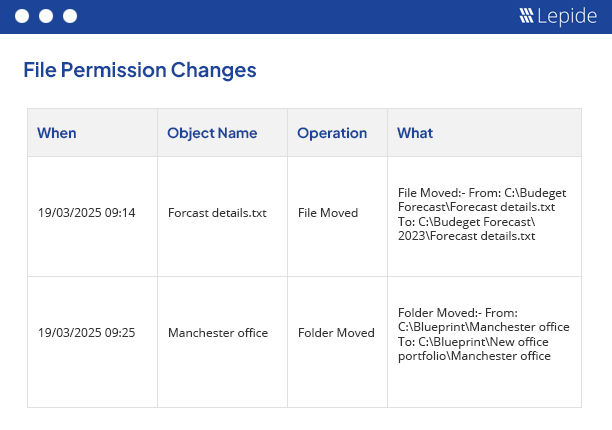
Task: Select the Object Name column header
Action: pos(212,133)
